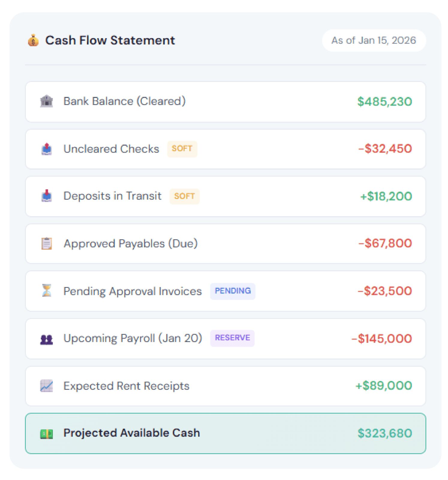Click the Deposits in Transit inbox icon

click(46, 196)
